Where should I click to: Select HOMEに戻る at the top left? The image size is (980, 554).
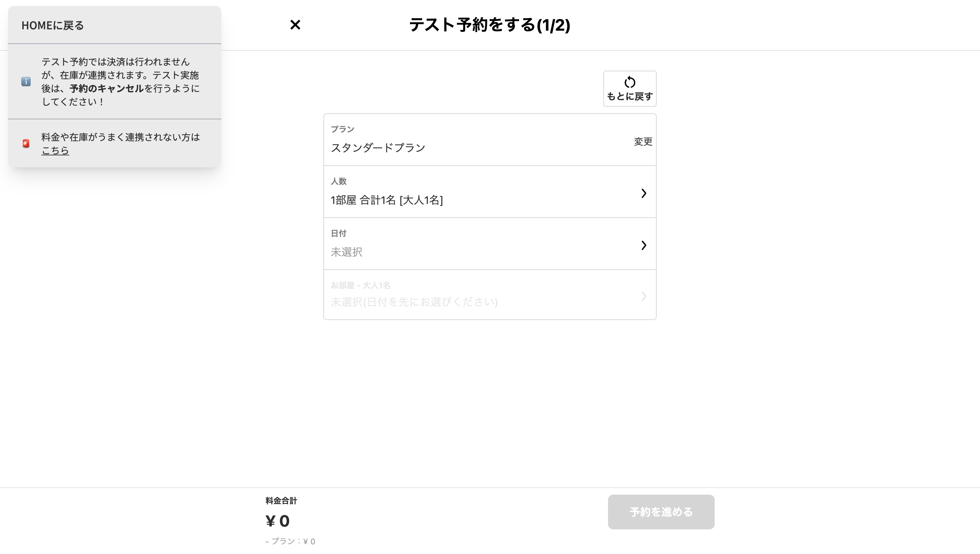pos(52,25)
